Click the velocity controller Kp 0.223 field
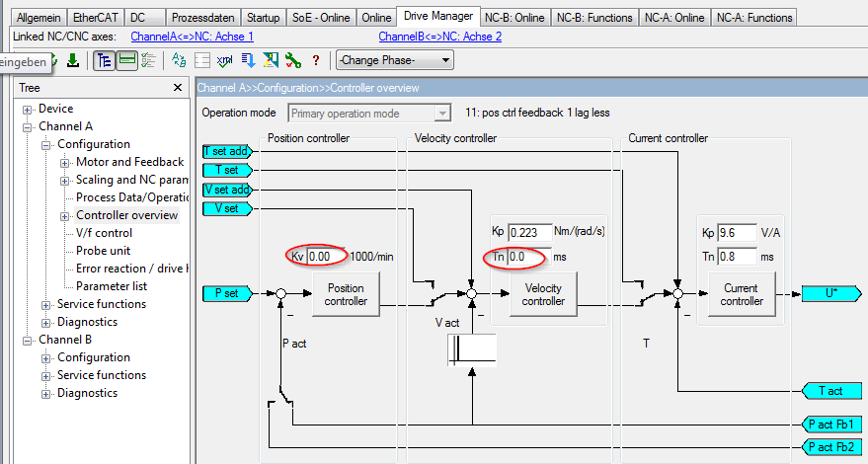This screenshot has width=868, height=464. tap(529, 233)
